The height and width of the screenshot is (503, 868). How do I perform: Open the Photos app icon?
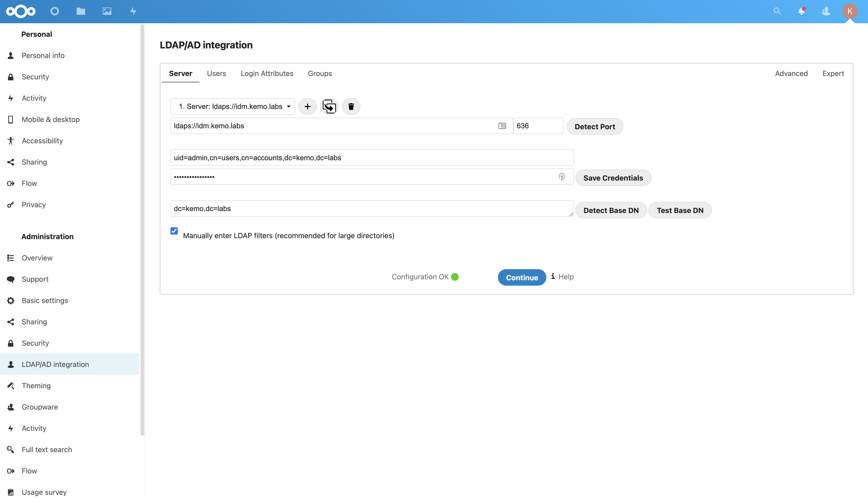tap(107, 11)
